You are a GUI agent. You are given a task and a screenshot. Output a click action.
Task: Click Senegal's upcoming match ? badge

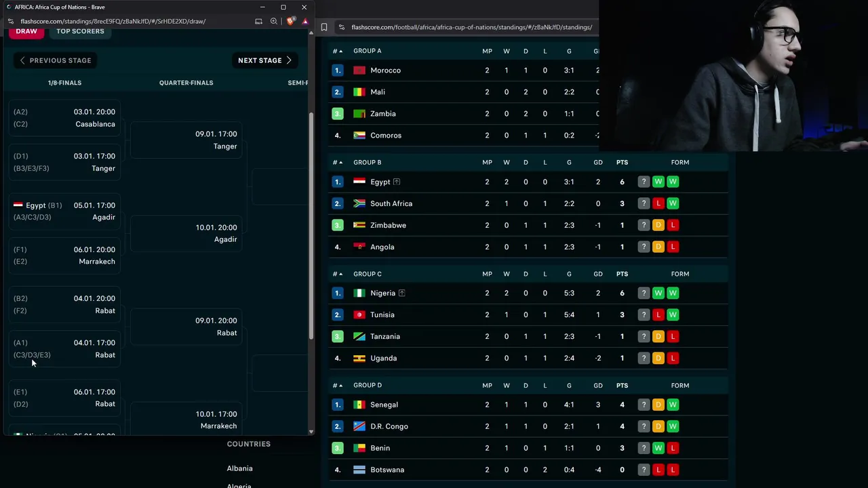[644, 405]
